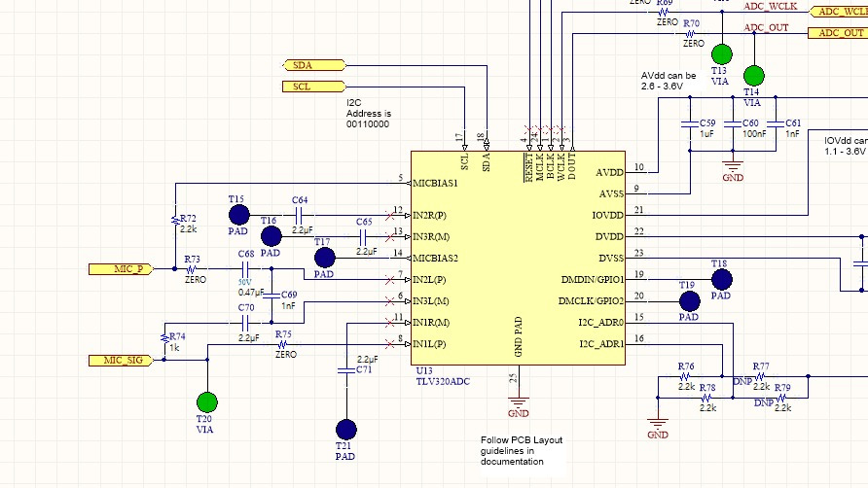Screen dimensions: 868x488
Task: Select the SDA port symbol
Action: 314,65
